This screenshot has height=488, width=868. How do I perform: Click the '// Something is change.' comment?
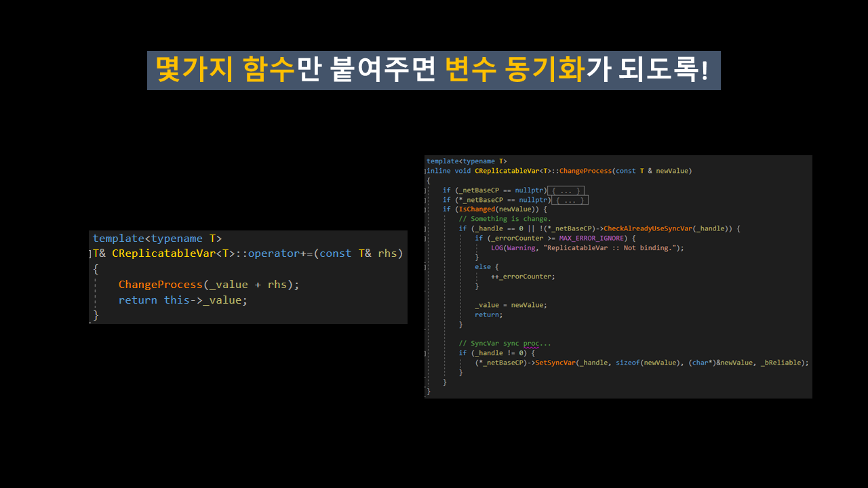pos(505,219)
